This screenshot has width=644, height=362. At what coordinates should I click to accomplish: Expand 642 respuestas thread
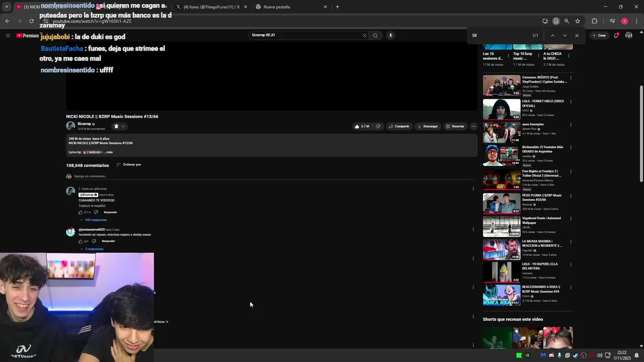(x=94, y=220)
